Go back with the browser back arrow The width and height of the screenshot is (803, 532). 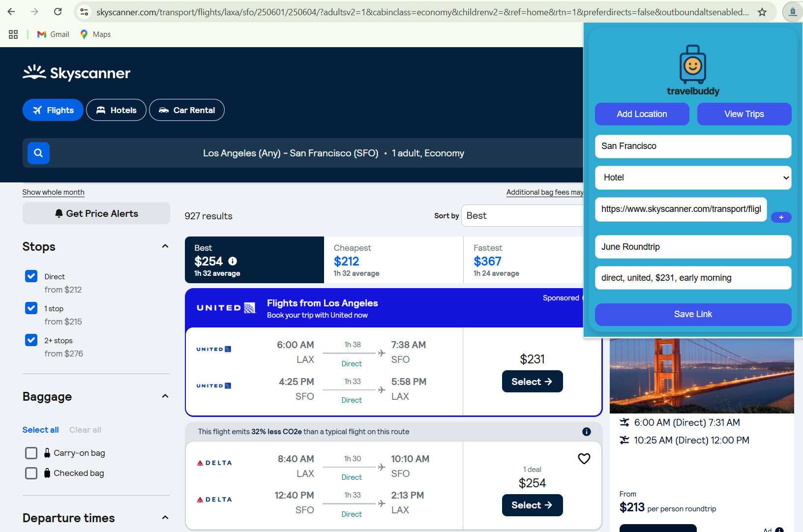tap(11, 12)
